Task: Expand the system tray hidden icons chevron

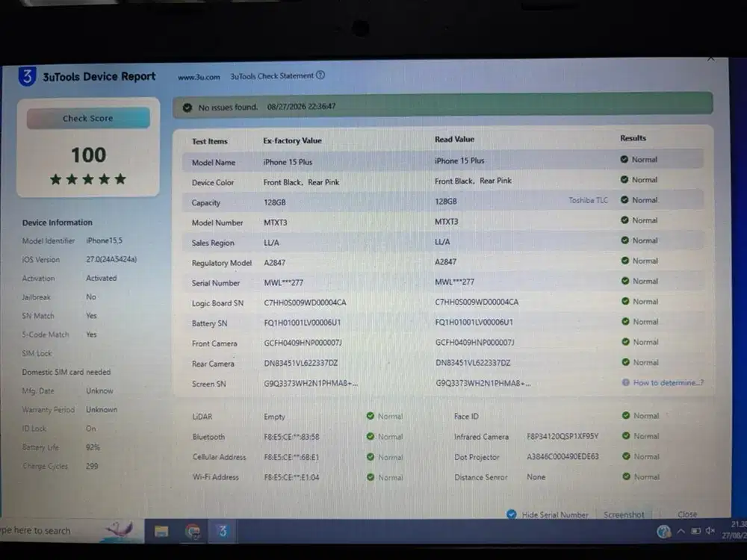Action: click(681, 531)
